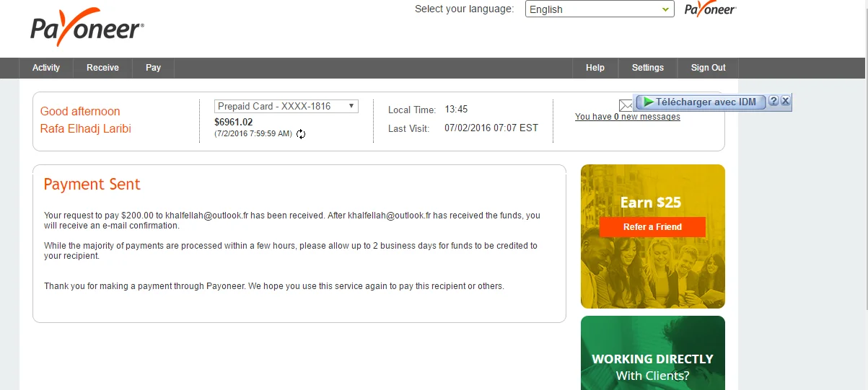Open the Settings menu
Screen dimensions: 868x390
point(647,68)
